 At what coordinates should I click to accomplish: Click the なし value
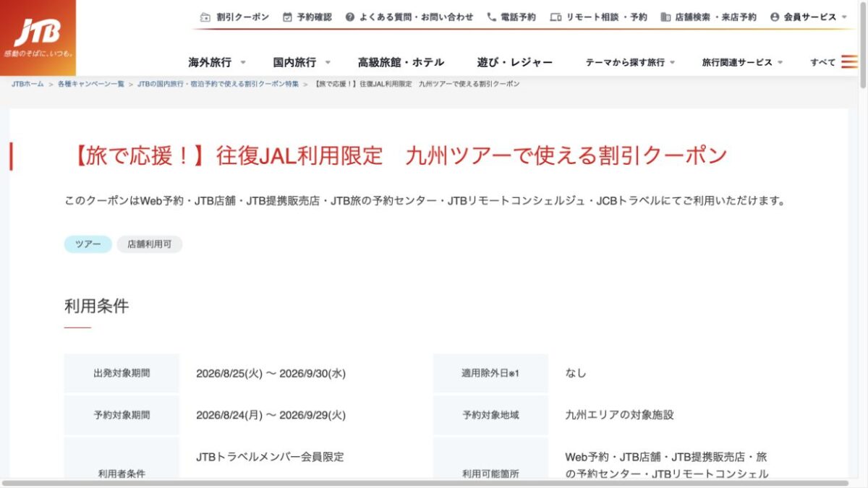pos(576,374)
